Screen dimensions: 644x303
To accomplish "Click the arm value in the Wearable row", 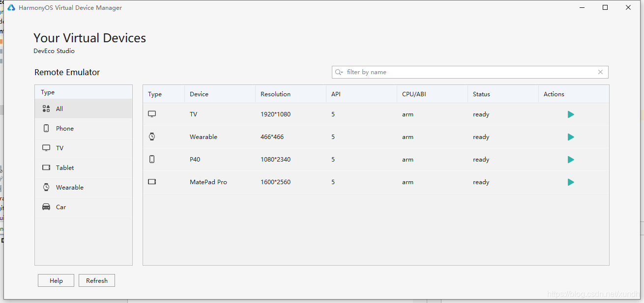I will pyautogui.click(x=408, y=137).
